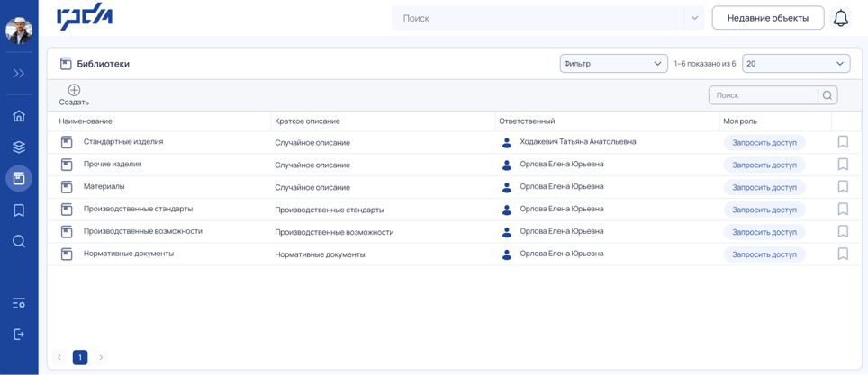
Task: Click the Библиотеки header icon
Action: (66, 64)
